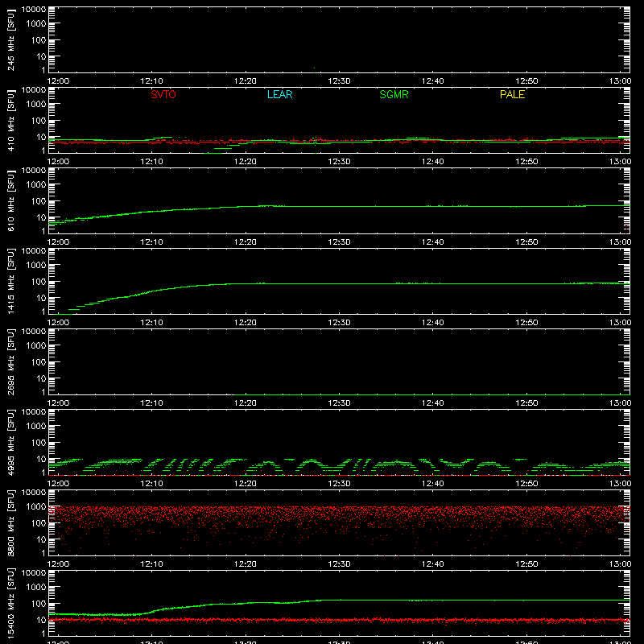Click the 100 tick label on 15400 MHz plot
This screenshot has width=644, height=644.
[39, 604]
